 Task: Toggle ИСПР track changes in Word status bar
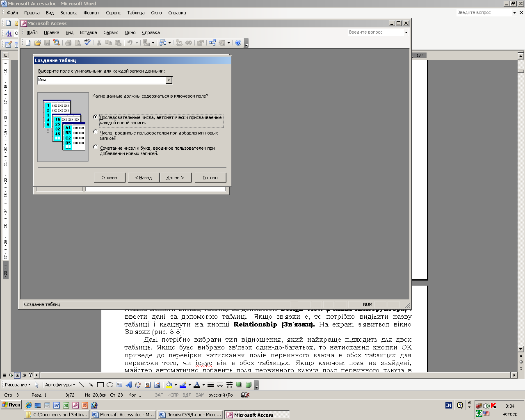tap(173, 395)
